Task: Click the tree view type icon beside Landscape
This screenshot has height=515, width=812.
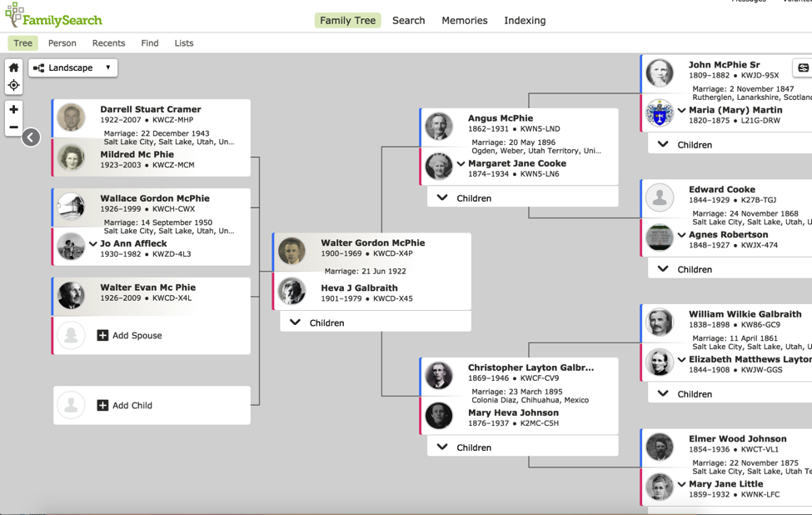Action: (x=38, y=67)
